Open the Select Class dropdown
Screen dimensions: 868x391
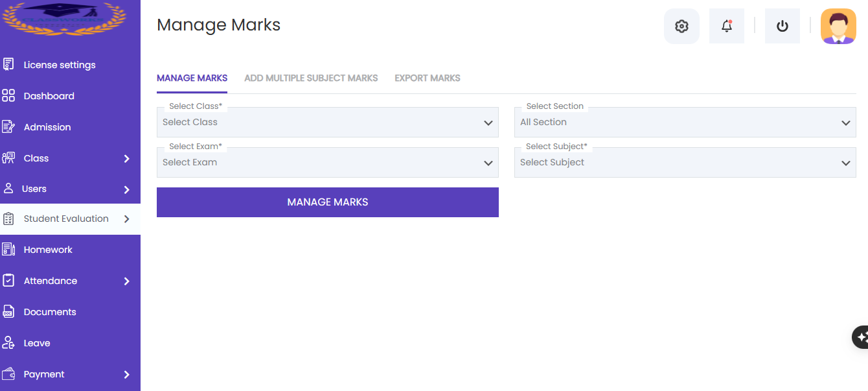coord(328,122)
